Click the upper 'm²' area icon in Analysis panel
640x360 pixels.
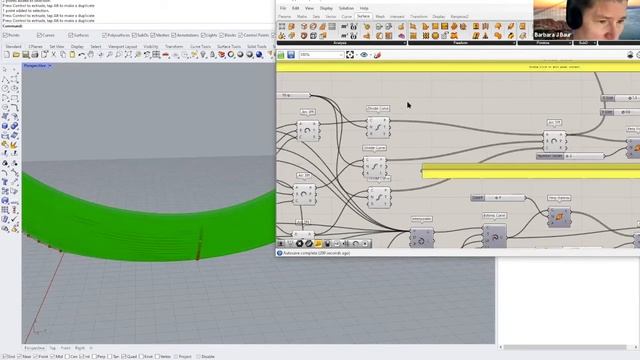tap(344, 27)
